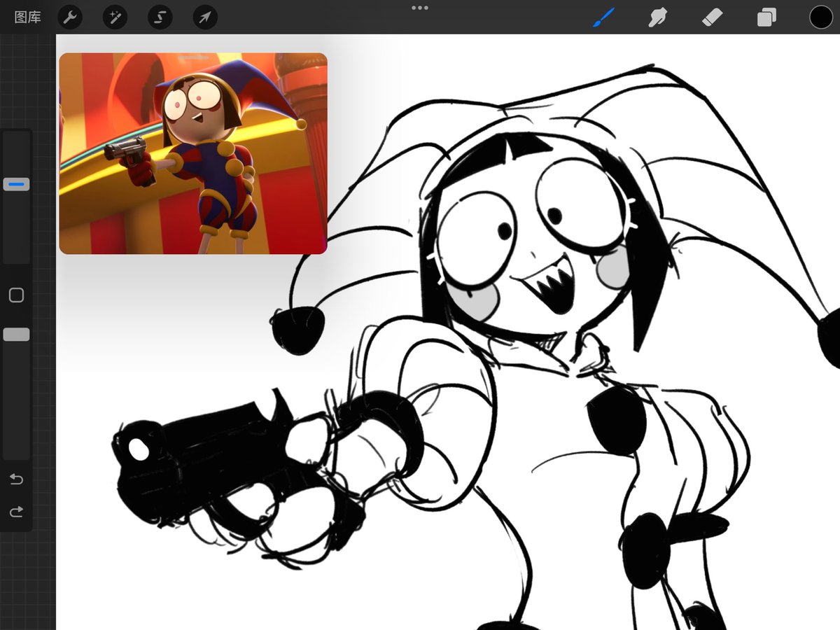Image resolution: width=840 pixels, height=630 pixels.
Task: Tap the square modify button on sidebar
Action: coord(17,295)
